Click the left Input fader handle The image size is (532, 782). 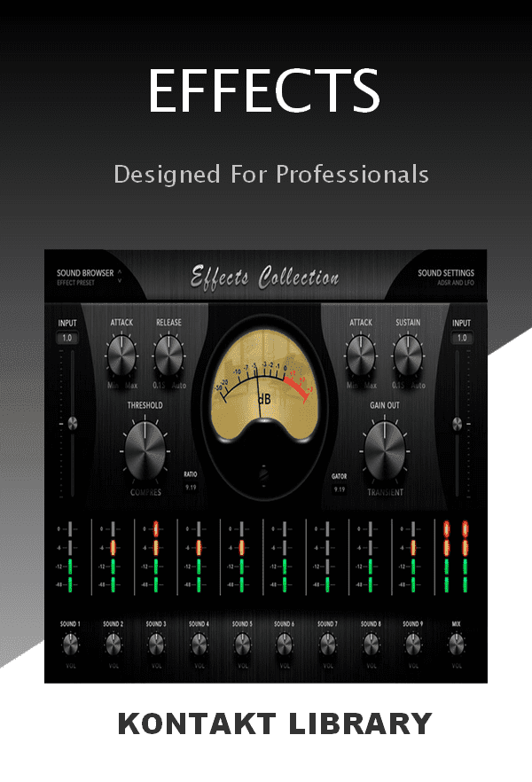[x=73, y=424]
